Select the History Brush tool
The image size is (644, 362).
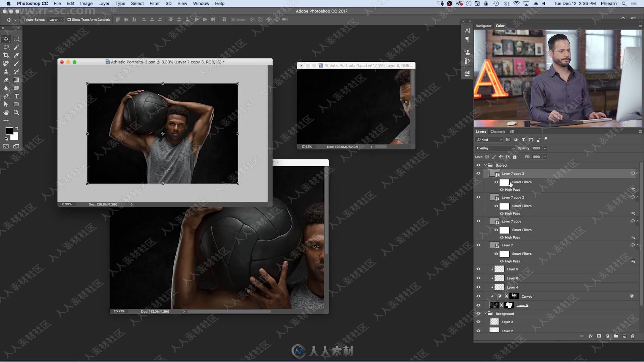(16, 72)
